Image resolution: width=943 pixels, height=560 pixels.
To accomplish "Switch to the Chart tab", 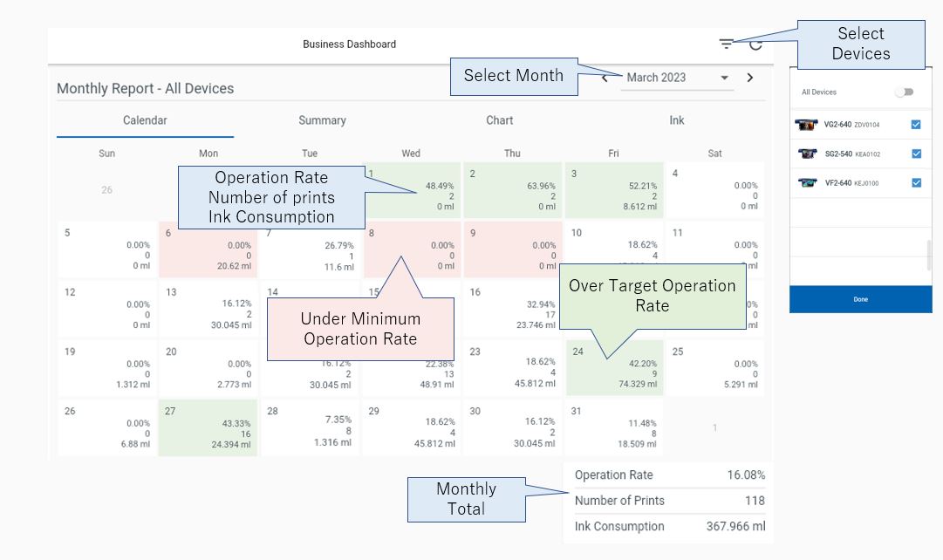I will click(x=499, y=120).
